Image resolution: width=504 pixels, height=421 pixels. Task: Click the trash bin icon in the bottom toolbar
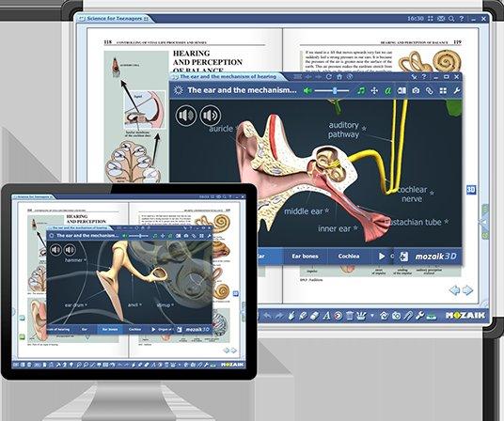tap(350, 316)
